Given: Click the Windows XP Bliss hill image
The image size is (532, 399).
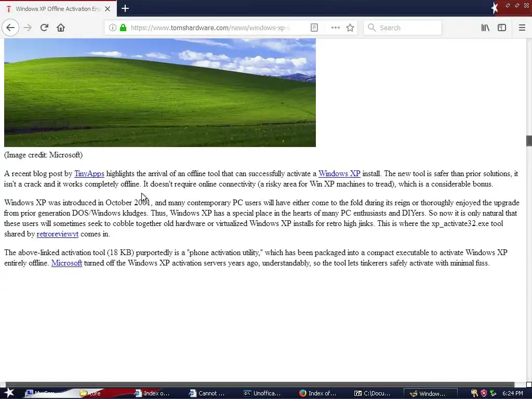Looking at the screenshot, I should pos(160,92).
